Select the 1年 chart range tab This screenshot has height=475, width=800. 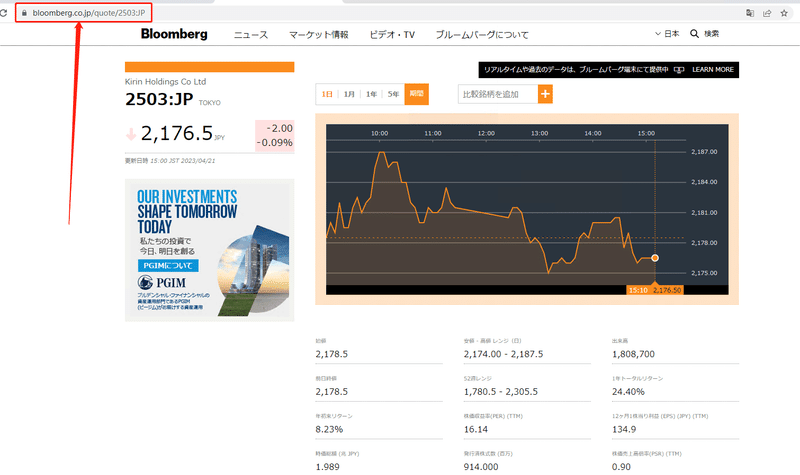pos(371,94)
